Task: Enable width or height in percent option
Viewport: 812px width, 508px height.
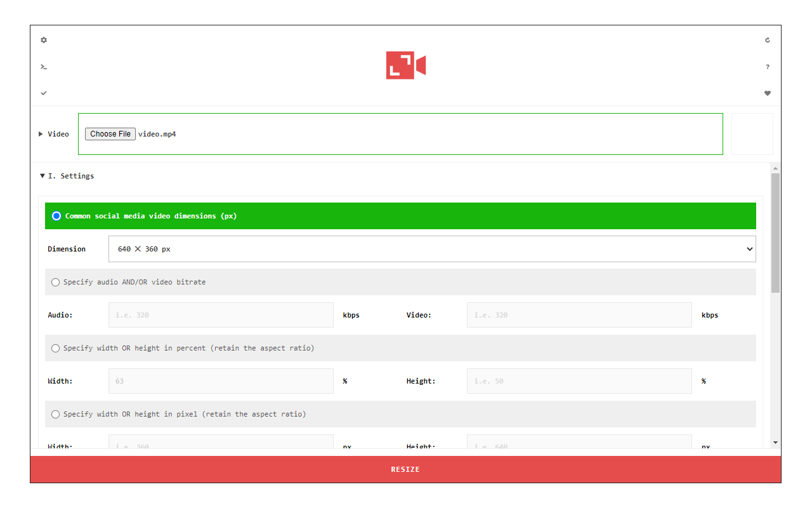Action: (x=56, y=348)
